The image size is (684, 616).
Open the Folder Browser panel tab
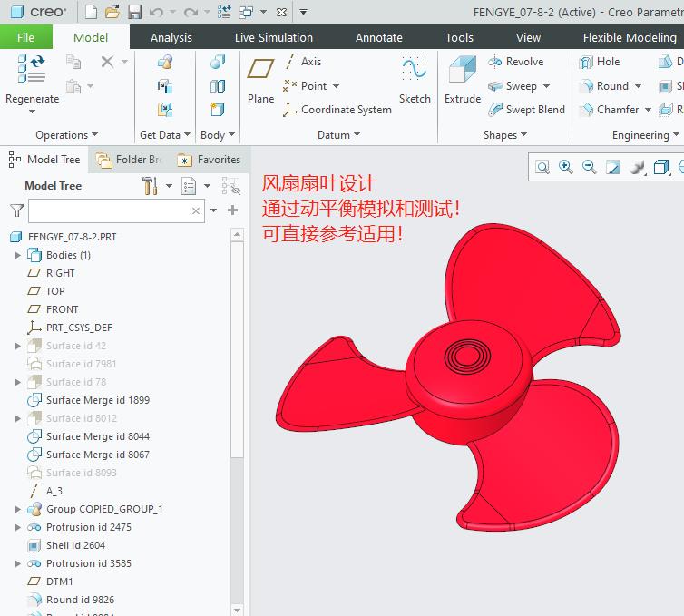click(x=130, y=160)
